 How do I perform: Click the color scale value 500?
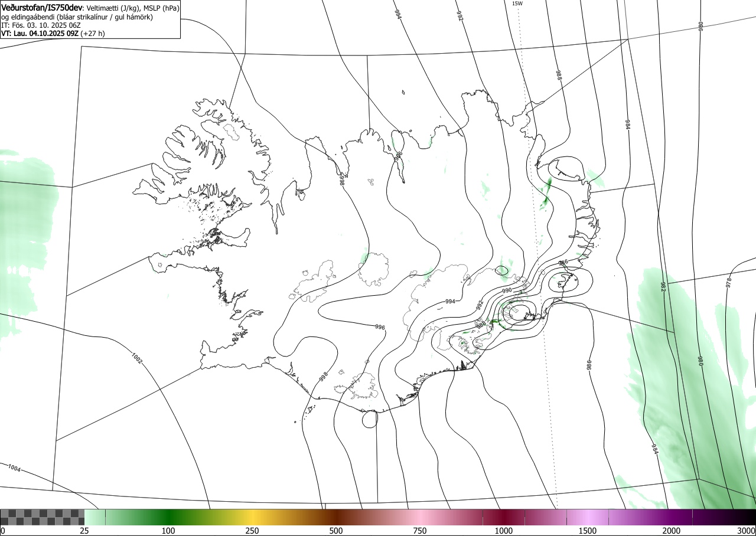(x=336, y=531)
